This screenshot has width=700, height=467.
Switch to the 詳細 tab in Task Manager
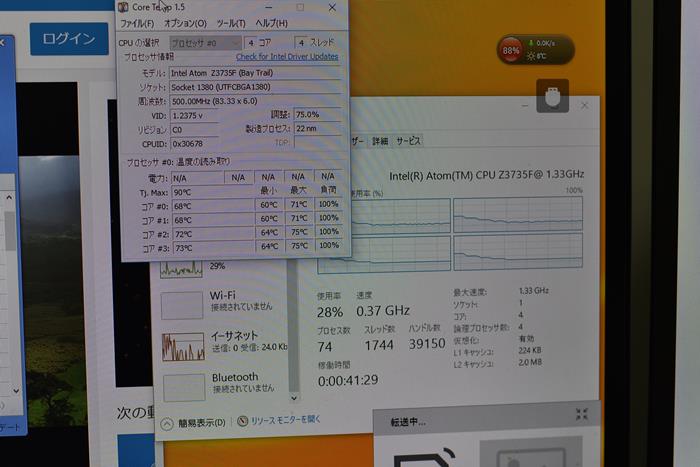(380, 141)
